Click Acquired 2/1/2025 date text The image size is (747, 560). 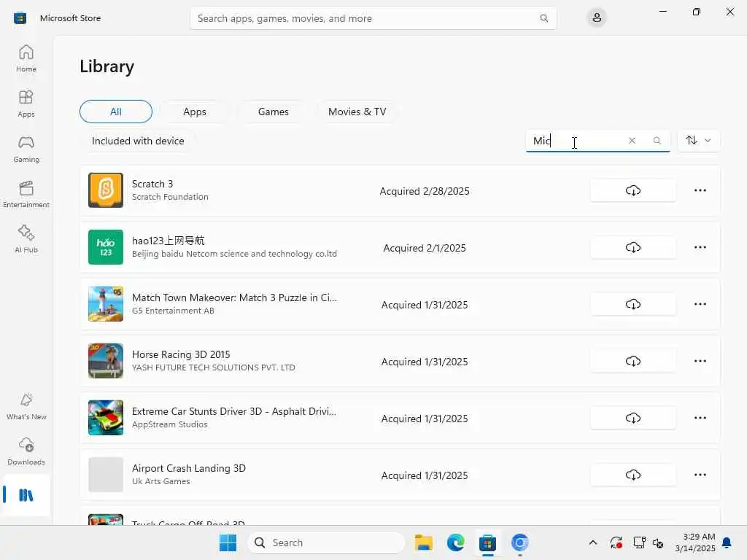pos(425,248)
